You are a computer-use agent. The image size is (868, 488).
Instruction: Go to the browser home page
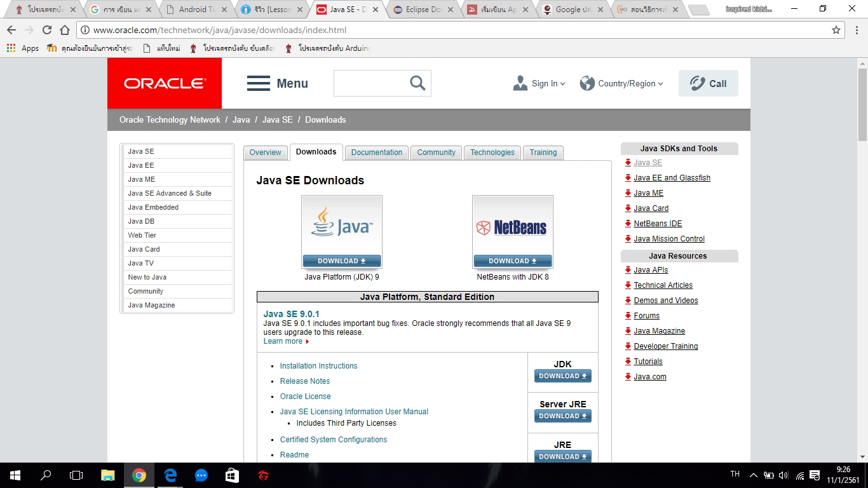coord(65,30)
